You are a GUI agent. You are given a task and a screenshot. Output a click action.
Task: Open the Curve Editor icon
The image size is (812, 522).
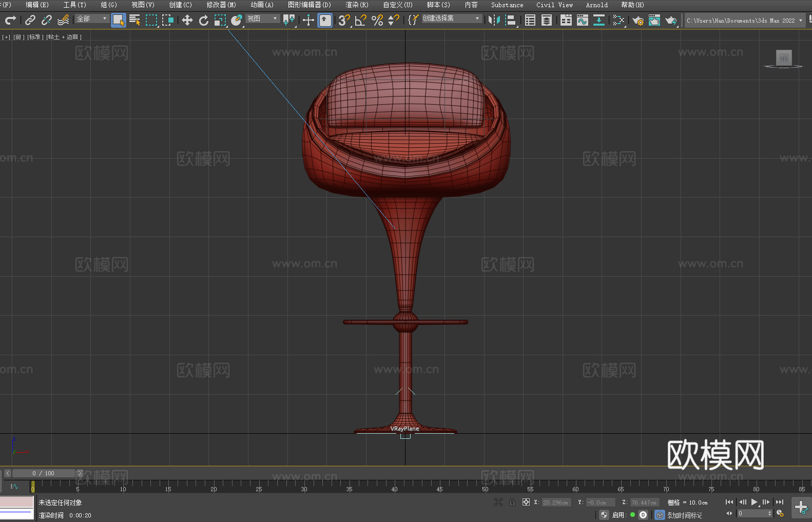pos(583,20)
